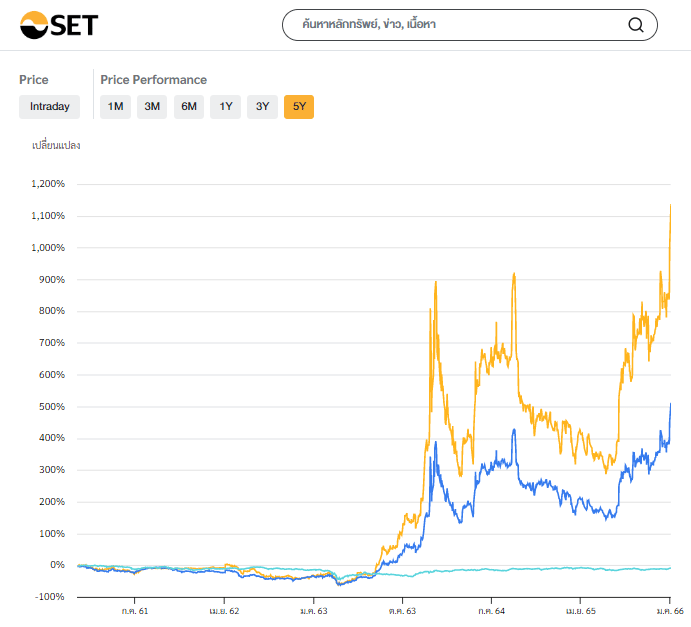The width and height of the screenshot is (691, 627).
Task: Select the 1M performance period
Action: pos(116,106)
